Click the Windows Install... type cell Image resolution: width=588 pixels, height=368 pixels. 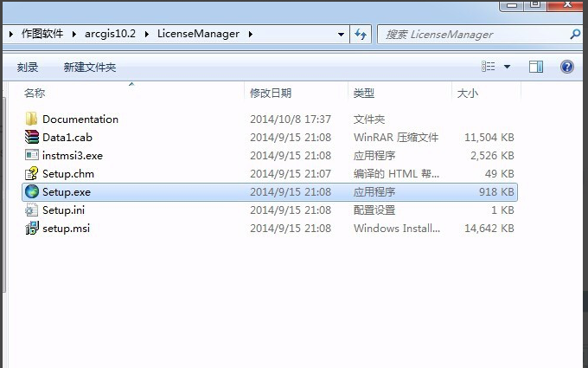[397, 229]
